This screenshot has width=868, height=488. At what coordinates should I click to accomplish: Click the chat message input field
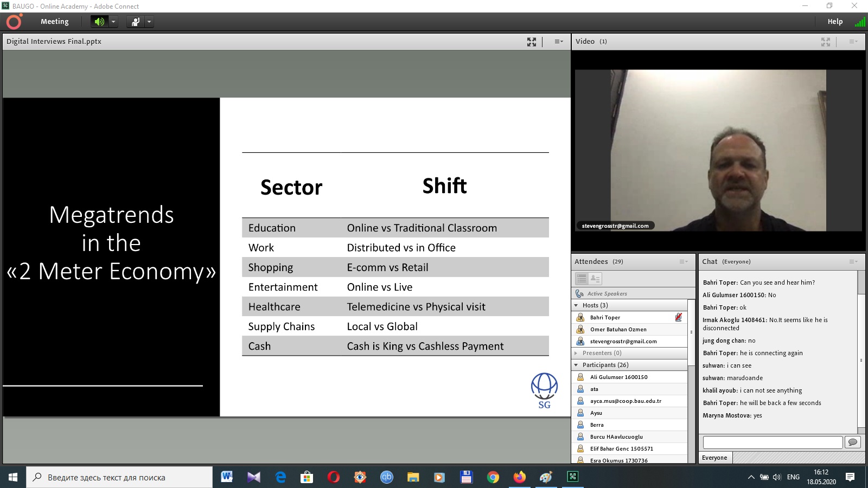click(773, 442)
